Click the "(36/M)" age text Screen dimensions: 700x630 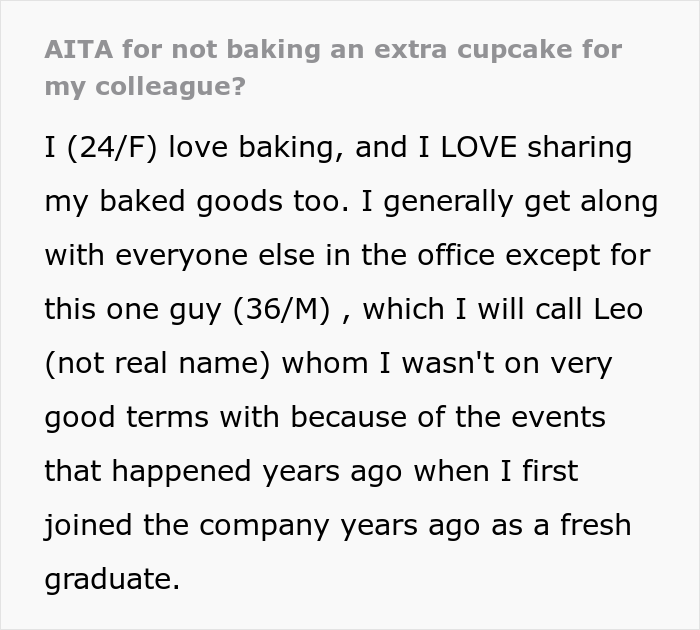click(x=281, y=309)
